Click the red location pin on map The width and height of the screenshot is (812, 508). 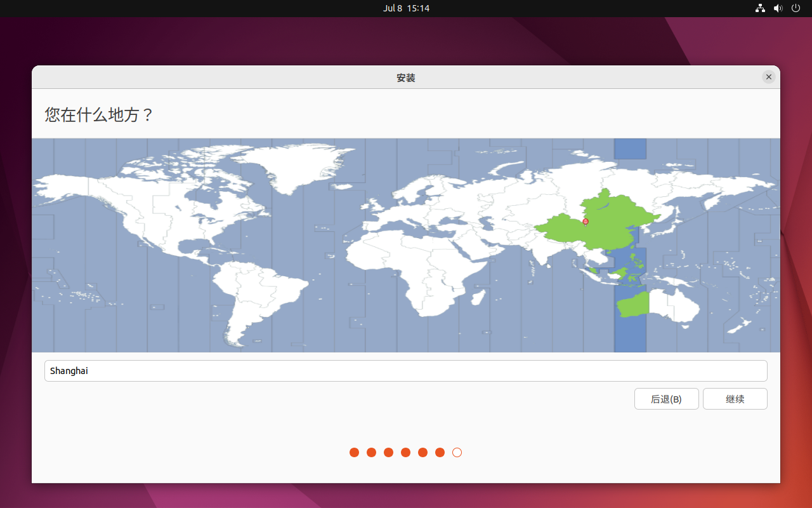(586, 222)
